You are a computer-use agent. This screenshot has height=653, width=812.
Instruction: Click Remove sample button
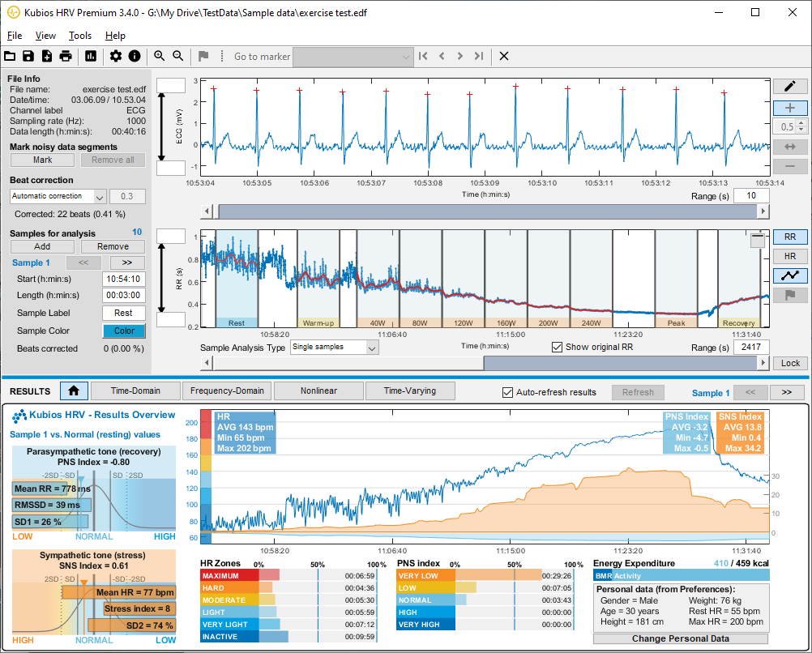[113, 246]
